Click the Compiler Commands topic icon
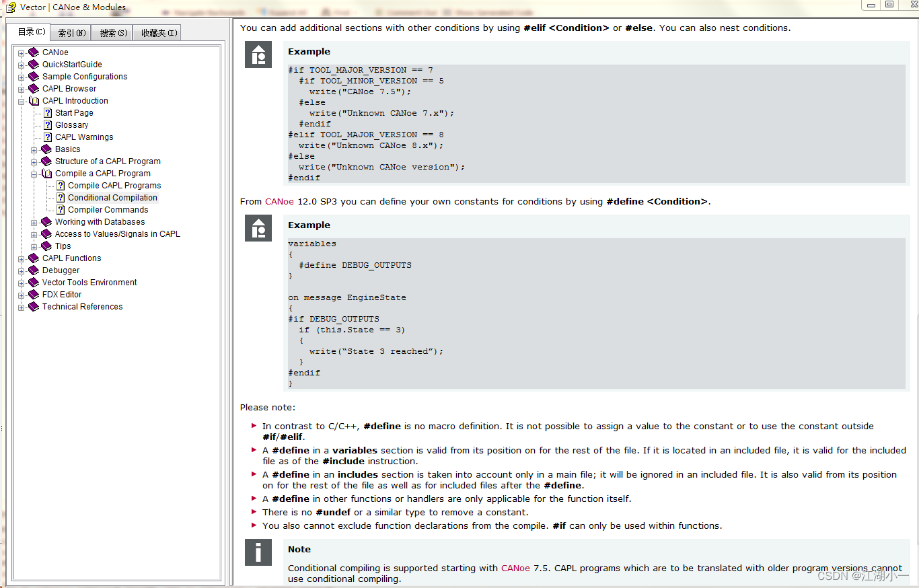The height and width of the screenshot is (588, 919). point(61,210)
